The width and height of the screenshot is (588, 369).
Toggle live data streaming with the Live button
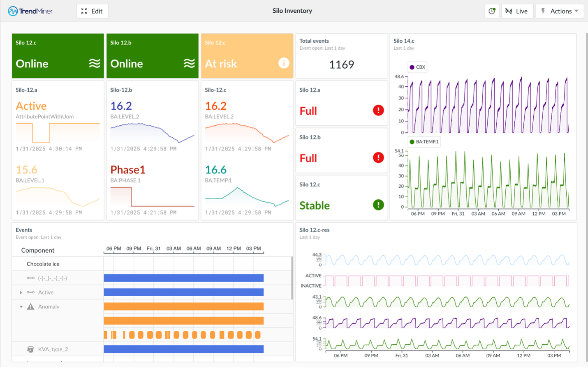(517, 11)
